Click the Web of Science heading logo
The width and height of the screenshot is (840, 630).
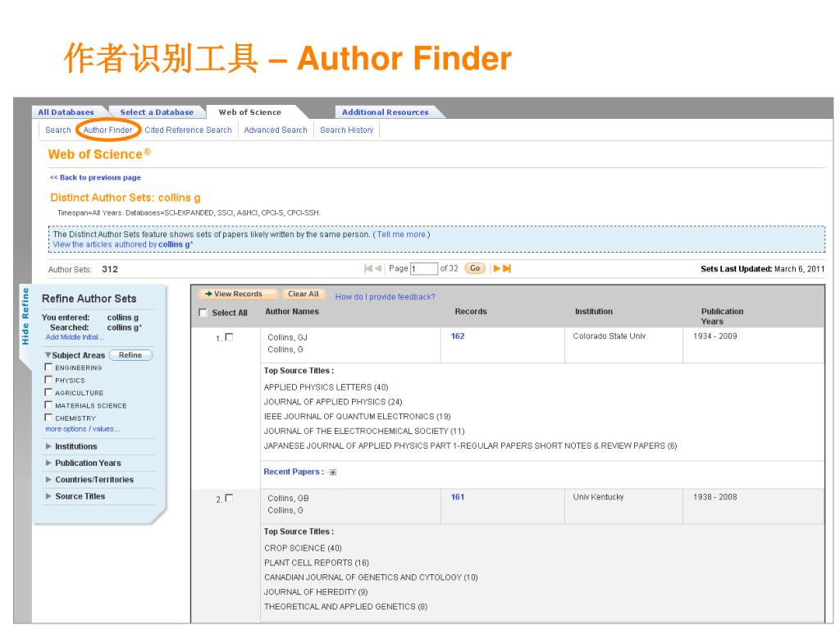click(99, 153)
